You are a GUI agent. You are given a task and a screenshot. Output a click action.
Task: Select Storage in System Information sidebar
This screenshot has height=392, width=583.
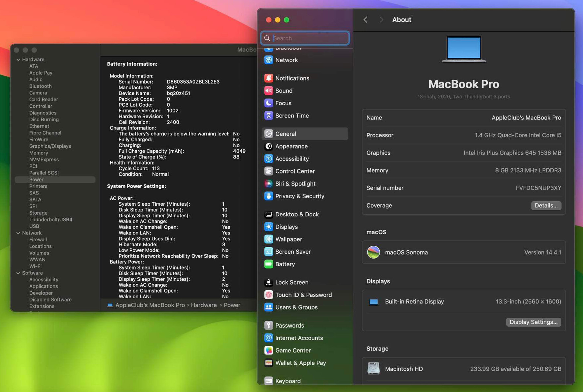(38, 213)
